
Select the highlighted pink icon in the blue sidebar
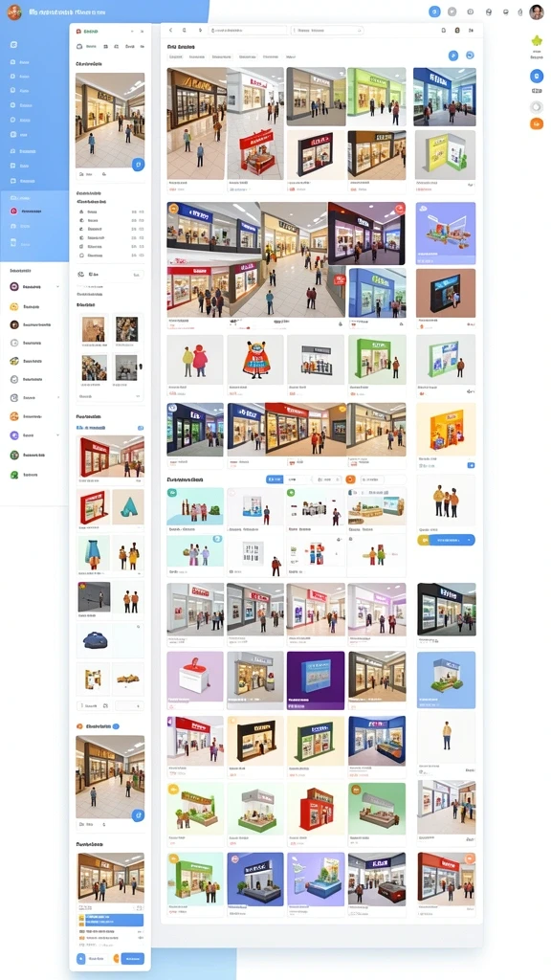pos(13,212)
